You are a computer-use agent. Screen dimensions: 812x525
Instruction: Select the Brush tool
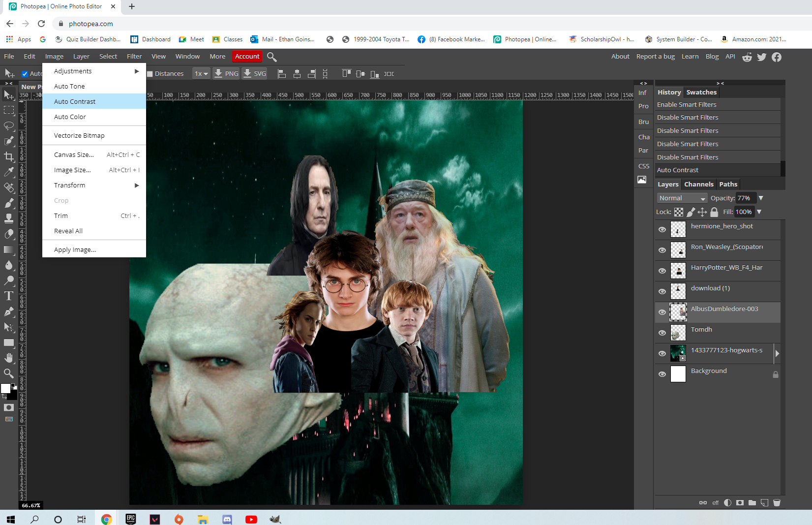(9, 203)
